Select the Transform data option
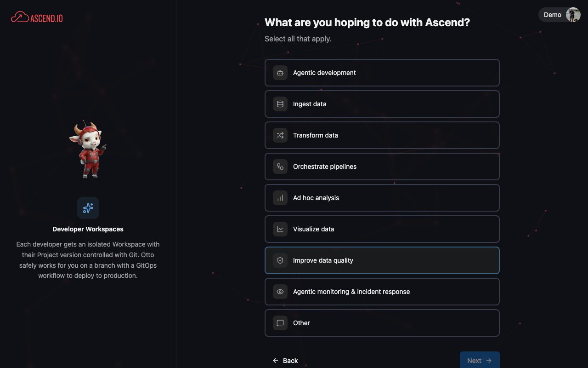Screen dimensions: 588x368 pos(382,135)
